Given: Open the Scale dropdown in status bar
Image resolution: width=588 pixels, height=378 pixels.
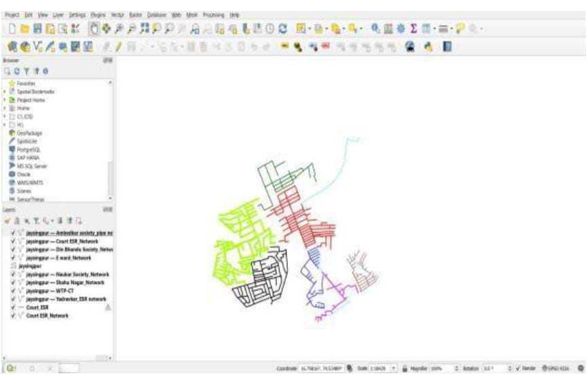Looking at the screenshot, I should (x=394, y=371).
